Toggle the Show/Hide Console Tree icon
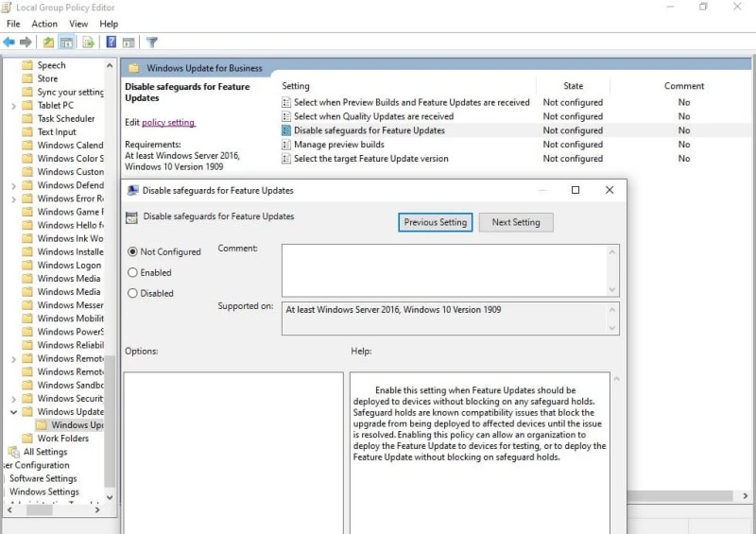This screenshot has width=756, height=534. click(x=66, y=43)
